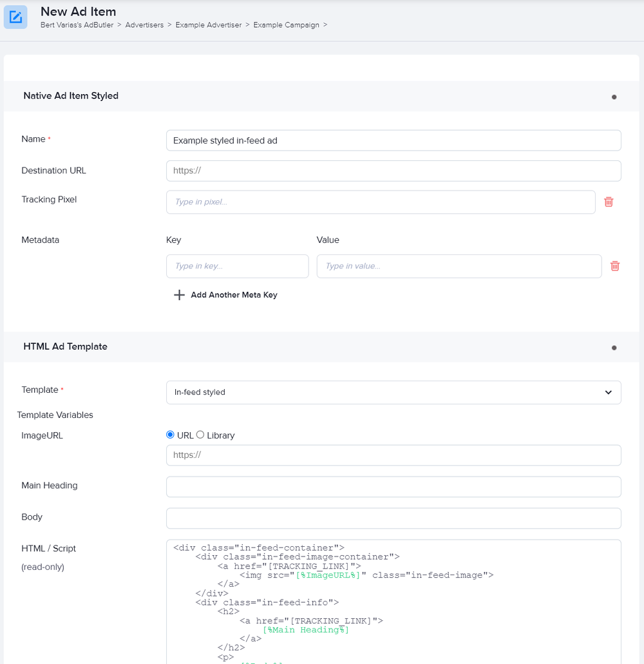The height and width of the screenshot is (664, 644).
Task: Open Example Campaign breadcrumb
Action: pos(286,25)
